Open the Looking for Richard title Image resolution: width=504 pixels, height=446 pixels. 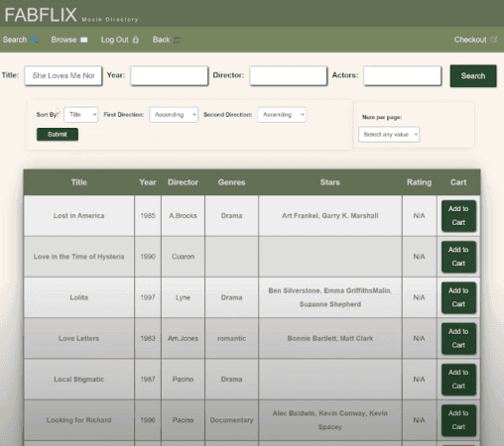79,420
